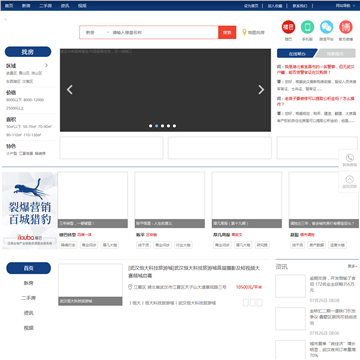Screen dimensions: 360x360
Task: Click the yellow map pin beside 地图找房
Action: [244, 32]
